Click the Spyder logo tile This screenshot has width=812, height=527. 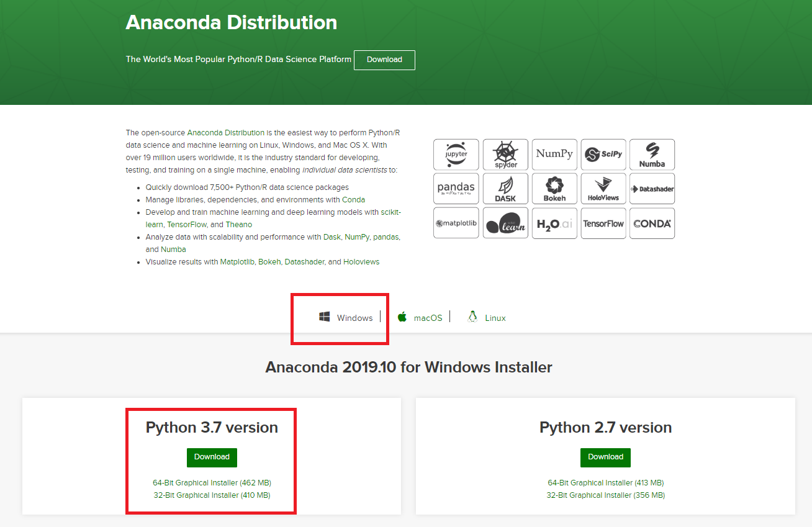pos(505,155)
